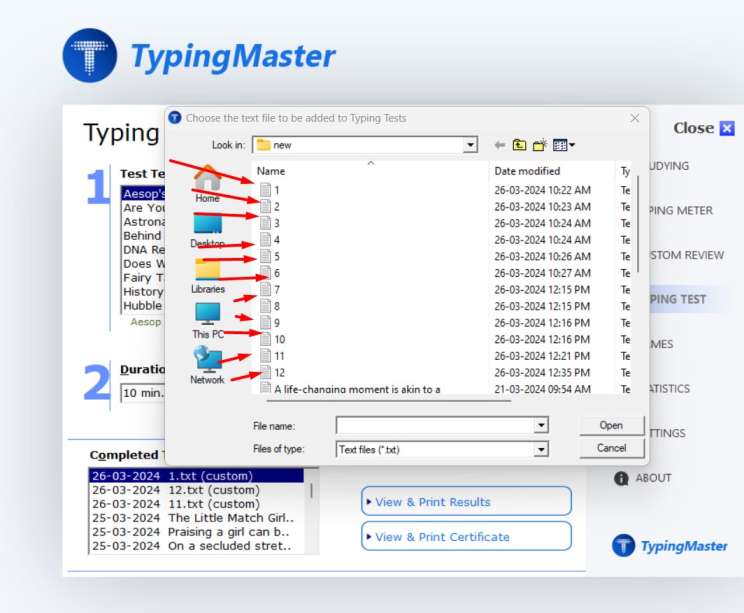Open the view menu icon

click(564, 145)
